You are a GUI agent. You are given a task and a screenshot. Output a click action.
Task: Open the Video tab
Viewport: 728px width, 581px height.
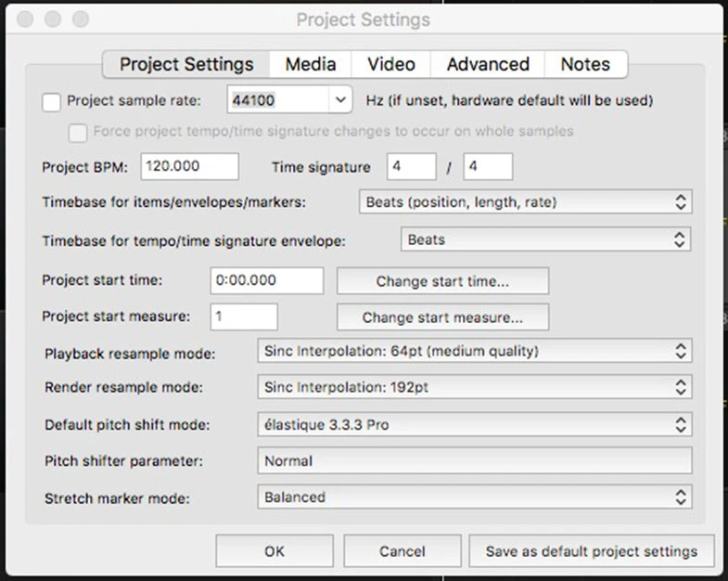[x=390, y=64]
